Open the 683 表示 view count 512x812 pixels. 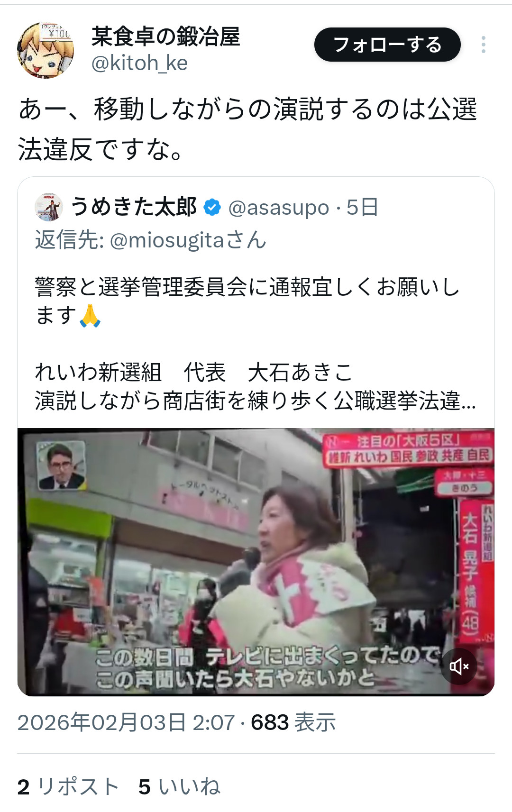click(x=293, y=722)
